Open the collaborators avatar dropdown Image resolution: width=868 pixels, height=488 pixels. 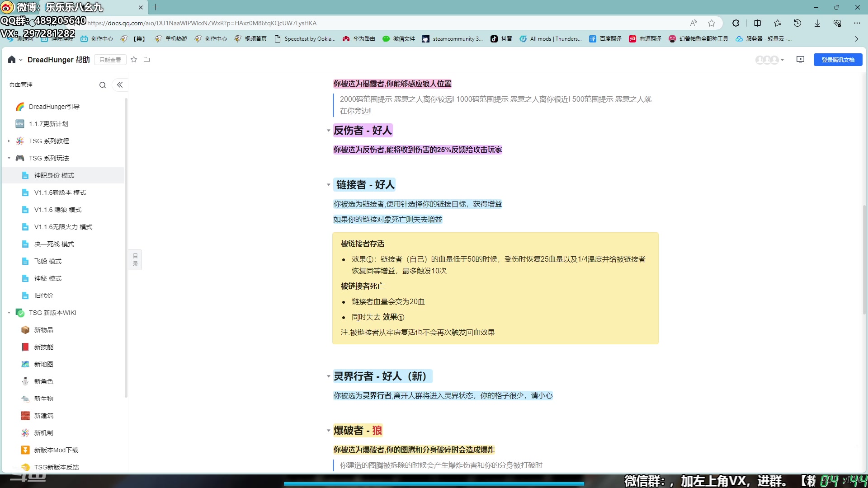coord(770,60)
